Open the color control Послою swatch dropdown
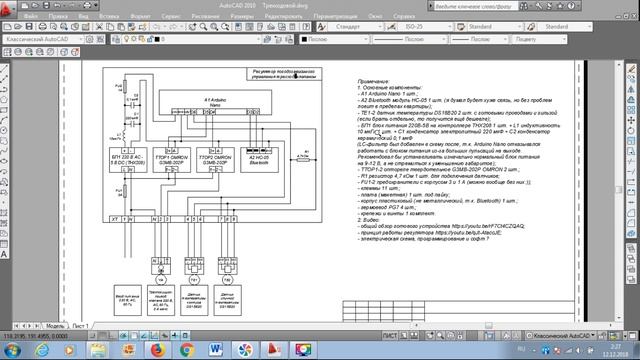 click(x=365, y=39)
